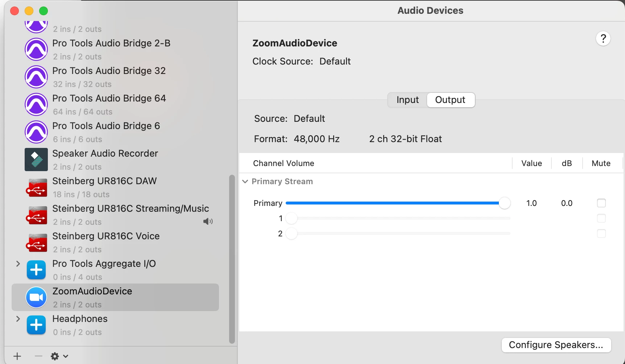The width and height of the screenshot is (625, 364).
Task: Click the dB column header
Action: point(567,163)
